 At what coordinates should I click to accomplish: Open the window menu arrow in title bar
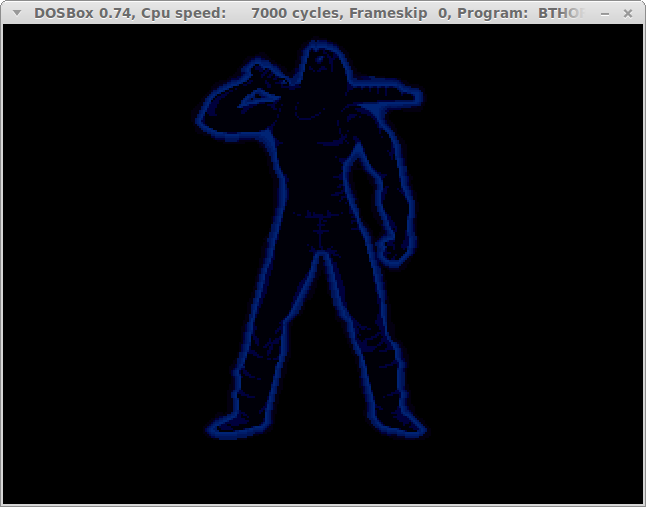(17, 13)
